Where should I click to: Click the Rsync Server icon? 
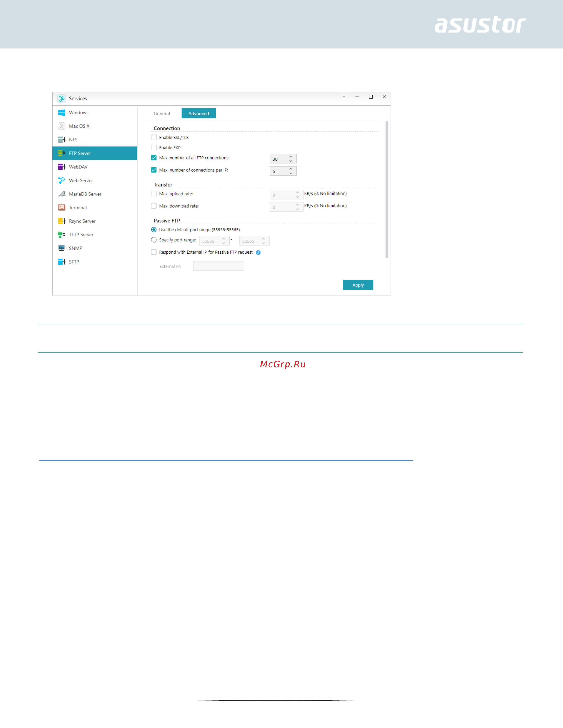61,221
